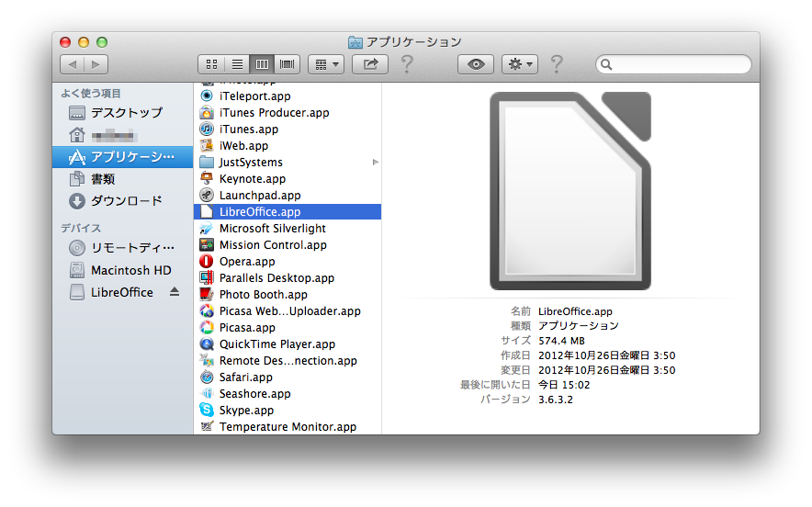Expand JustSystems folder arrow
Viewport: 812px width, 507px height.
pos(376,162)
